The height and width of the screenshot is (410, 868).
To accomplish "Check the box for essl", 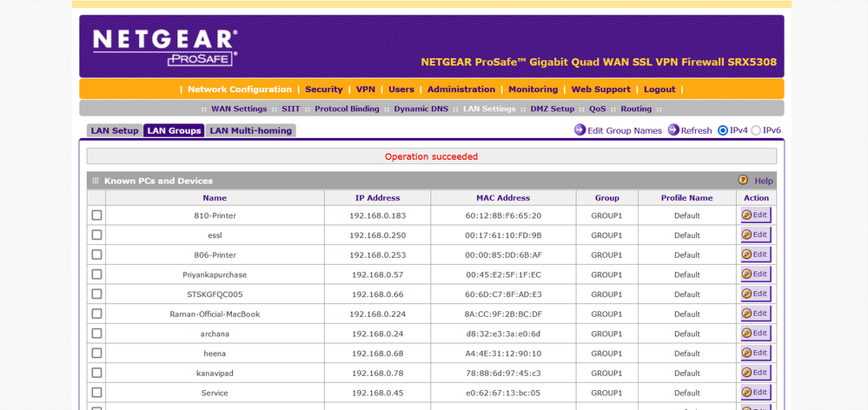I will [96, 235].
